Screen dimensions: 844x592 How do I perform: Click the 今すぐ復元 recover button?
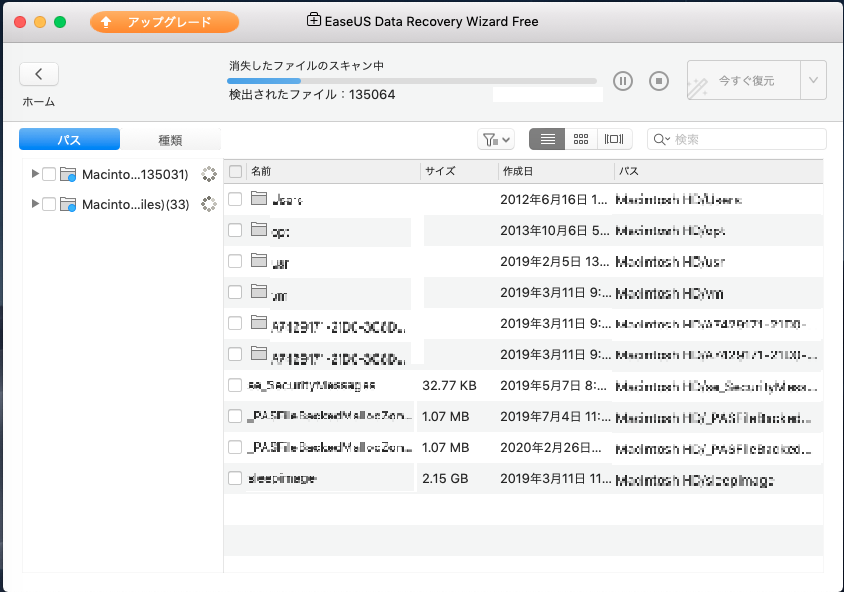click(743, 80)
